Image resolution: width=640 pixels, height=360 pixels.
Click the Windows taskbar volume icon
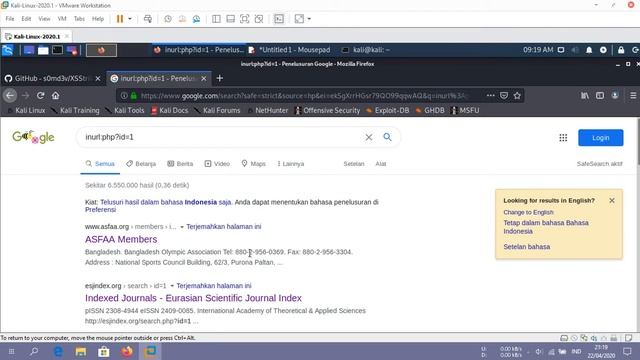click(x=538, y=351)
